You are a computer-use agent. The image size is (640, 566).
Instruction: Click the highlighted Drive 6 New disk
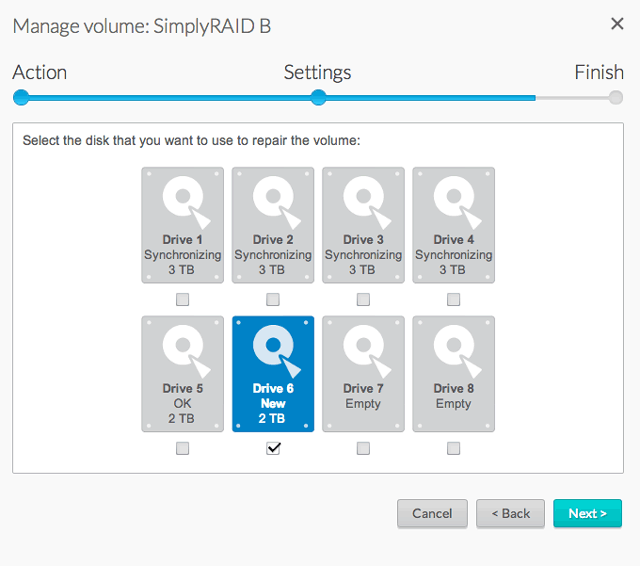(273, 373)
